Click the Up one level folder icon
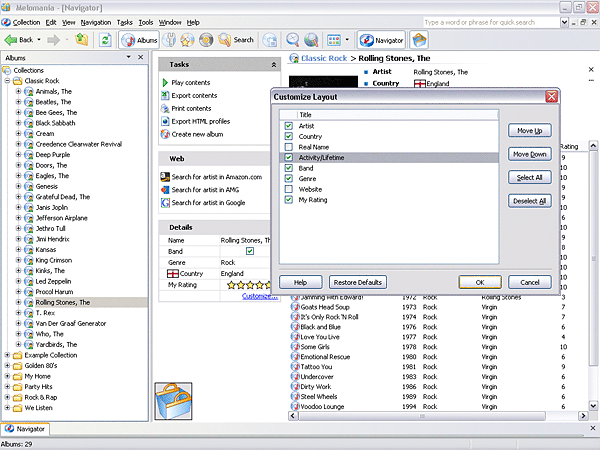 [82, 39]
